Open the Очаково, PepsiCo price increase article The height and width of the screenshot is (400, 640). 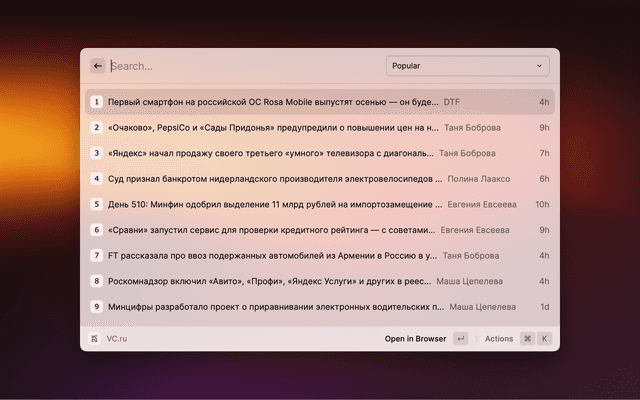pyautogui.click(x=272, y=128)
